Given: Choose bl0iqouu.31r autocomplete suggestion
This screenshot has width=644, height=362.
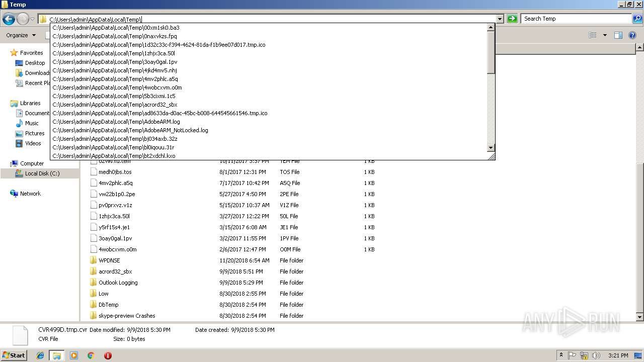Looking at the screenshot, I should (x=269, y=147).
